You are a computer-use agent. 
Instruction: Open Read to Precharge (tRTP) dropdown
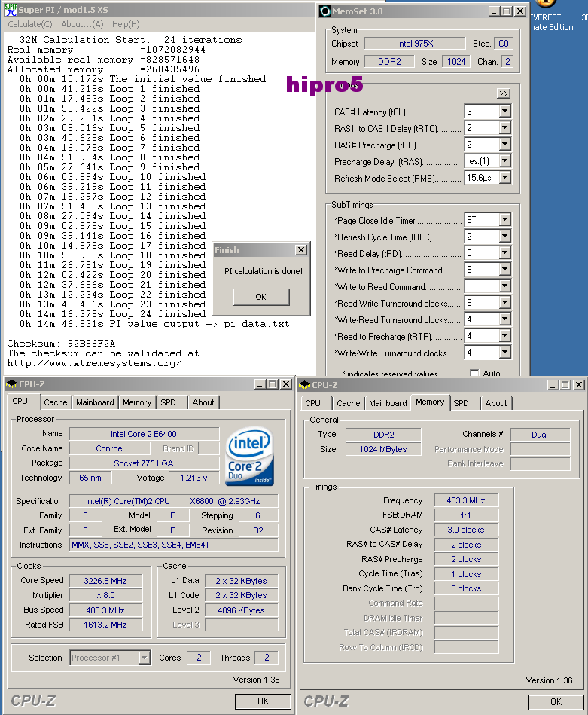click(x=504, y=336)
